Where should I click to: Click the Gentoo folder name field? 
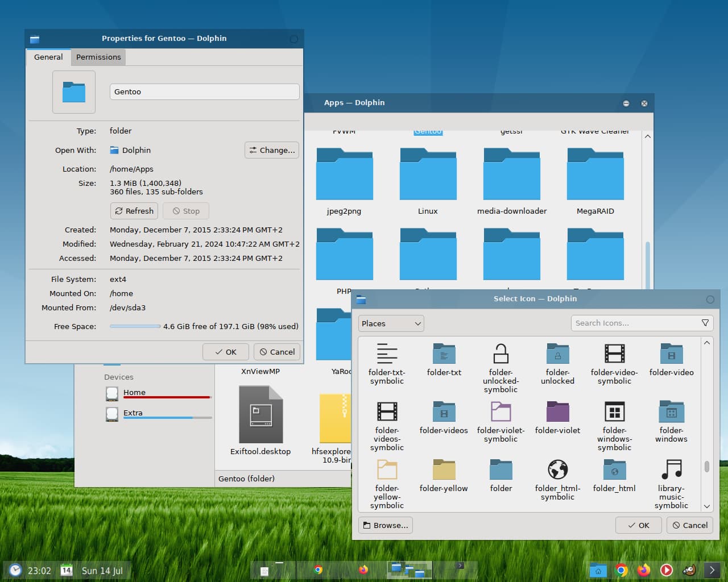click(204, 92)
